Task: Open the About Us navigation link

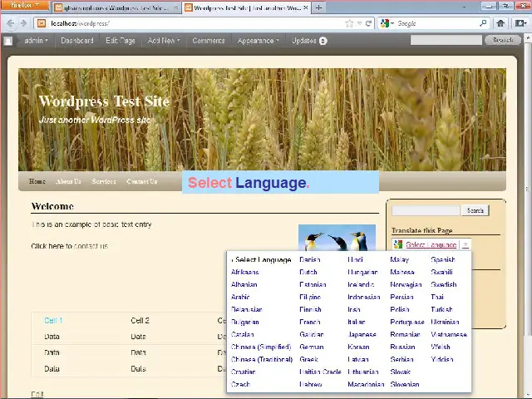Action: click(x=68, y=181)
